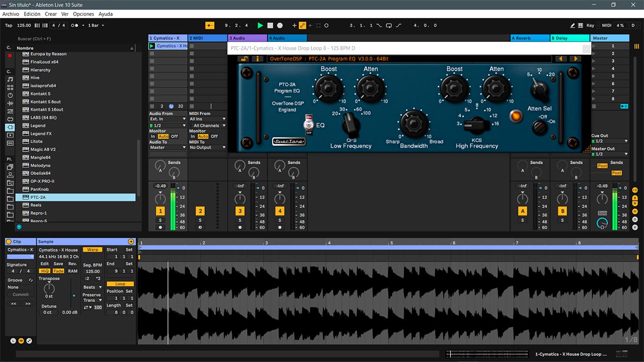Click the MIDI map mode button

606,25
